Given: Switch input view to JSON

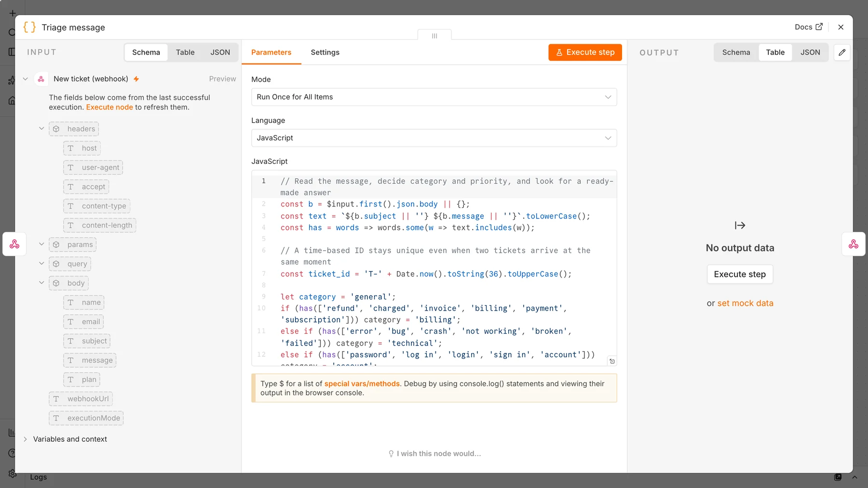Looking at the screenshot, I should pos(220,52).
